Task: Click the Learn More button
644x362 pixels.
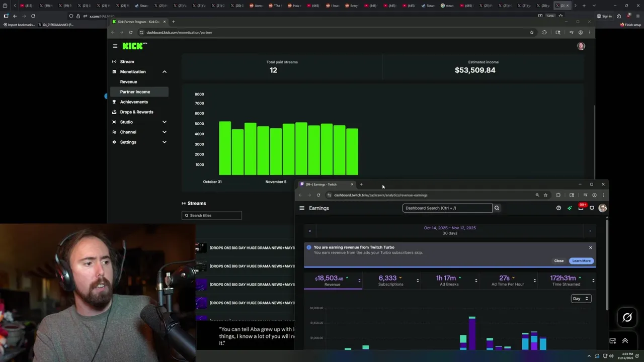Action: 581,261
